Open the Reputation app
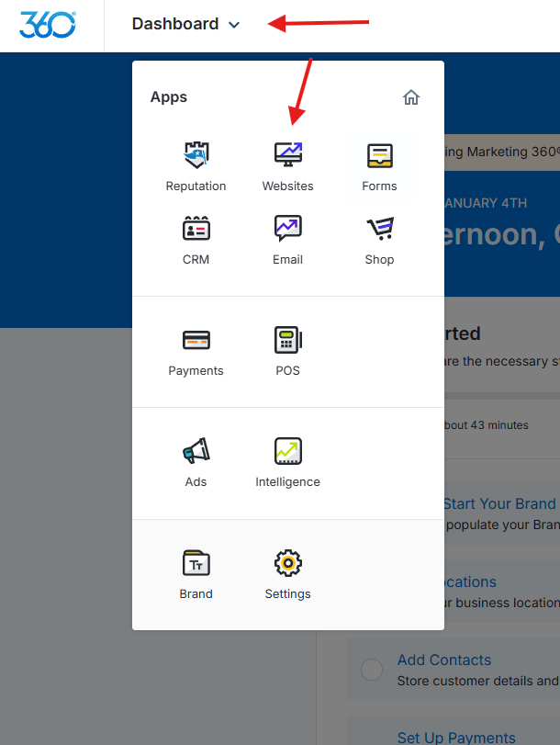 [196, 166]
